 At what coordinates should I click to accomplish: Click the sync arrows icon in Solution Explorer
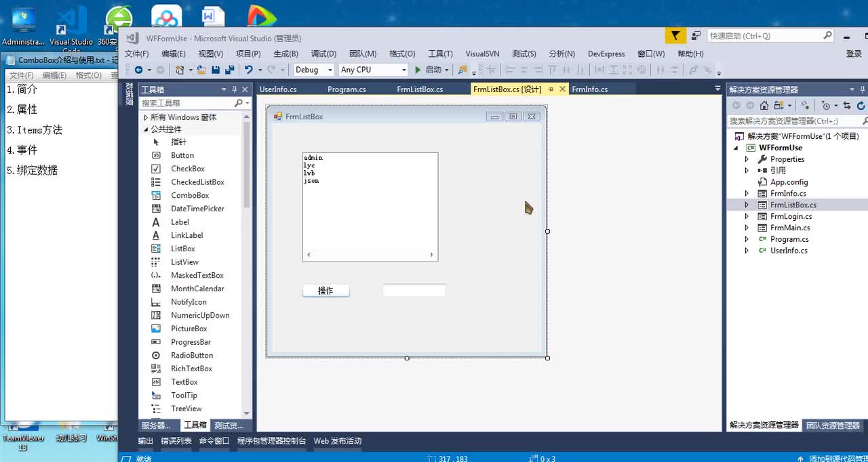point(847,106)
